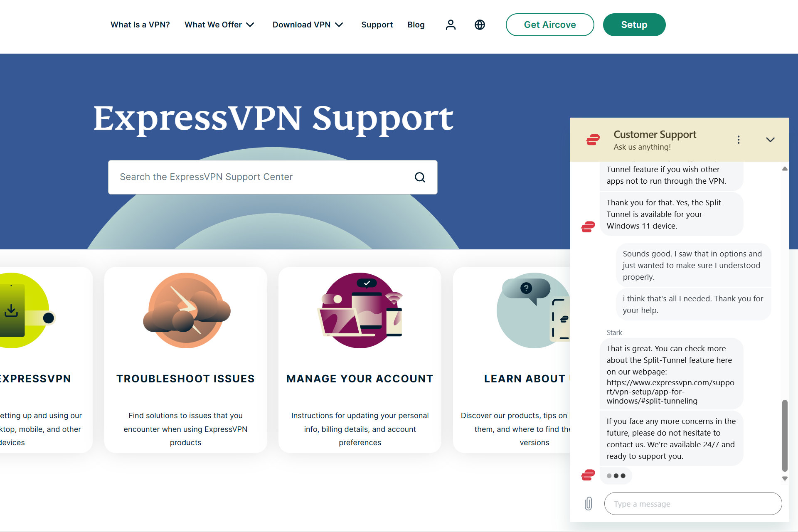Click the attachment/paperclip icon in chat

pyautogui.click(x=589, y=503)
